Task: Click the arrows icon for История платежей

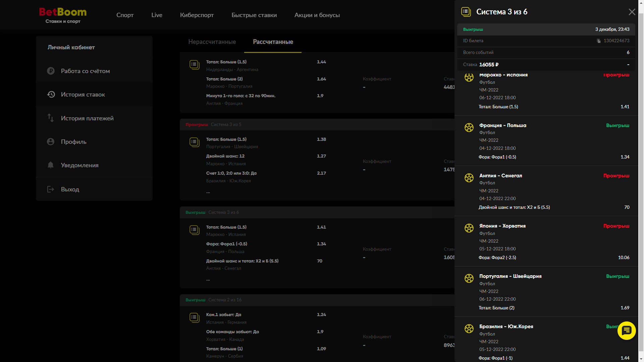Action: 51,118
